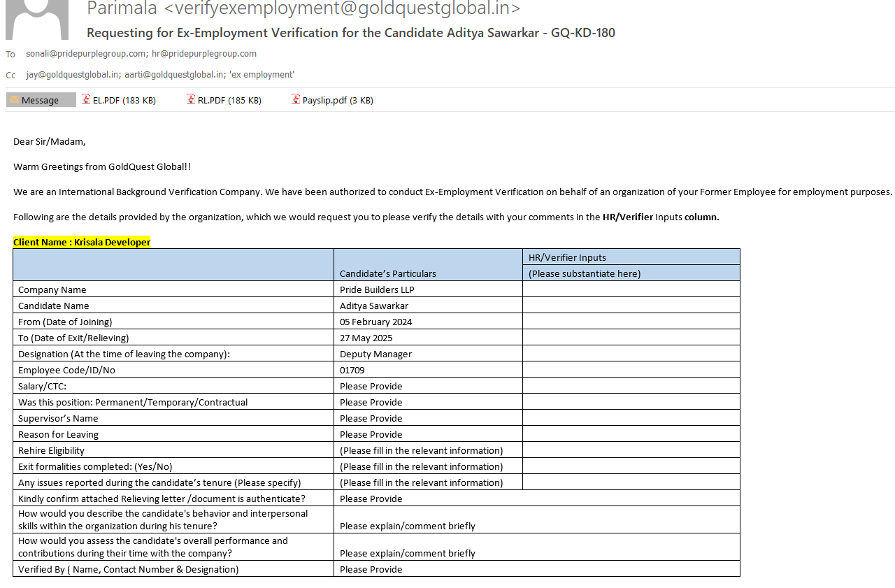Click the Message envelope icon
Screen dimensions: 895x588
[14, 100]
